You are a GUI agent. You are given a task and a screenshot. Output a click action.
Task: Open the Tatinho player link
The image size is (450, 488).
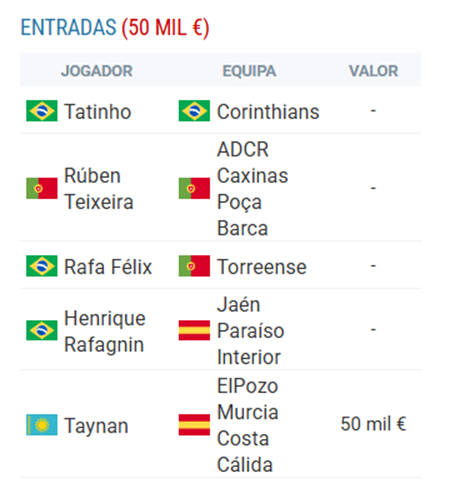click(97, 111)
